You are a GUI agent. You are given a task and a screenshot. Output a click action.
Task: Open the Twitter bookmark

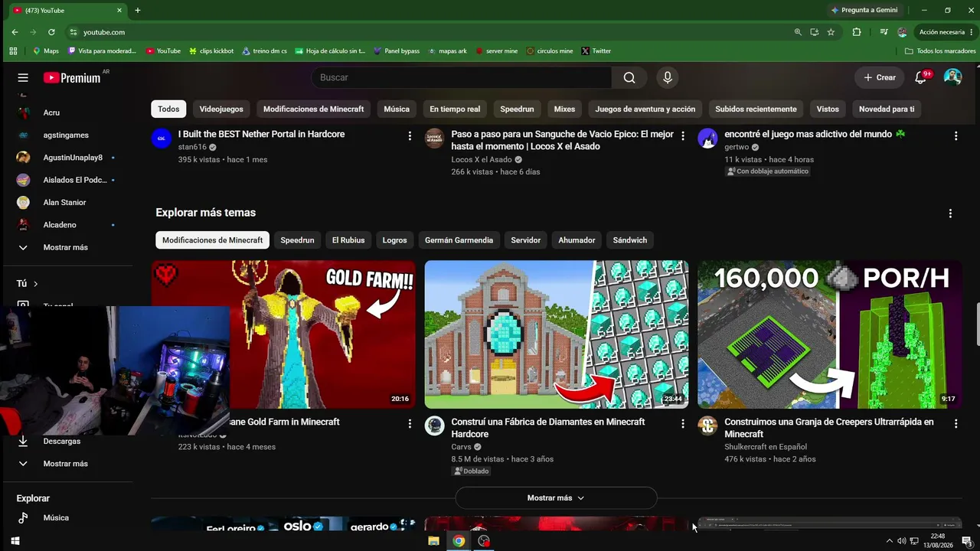click(596, 51)
